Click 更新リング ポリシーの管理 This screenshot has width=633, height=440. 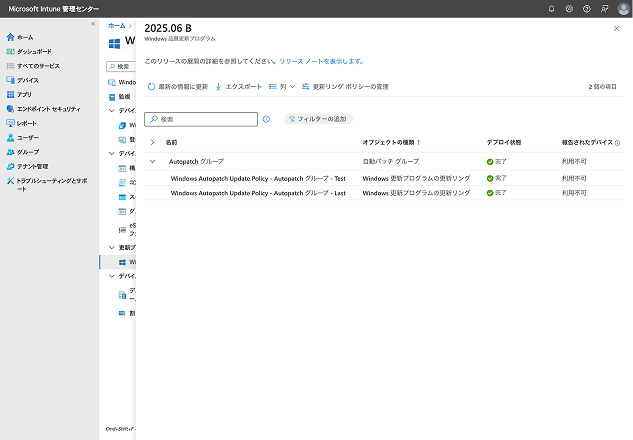coord(345,86)
